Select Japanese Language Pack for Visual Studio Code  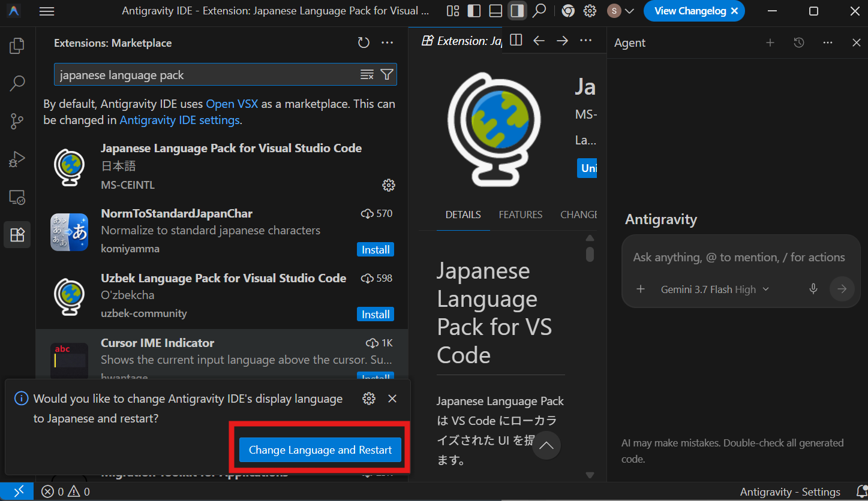pos(222,167)
